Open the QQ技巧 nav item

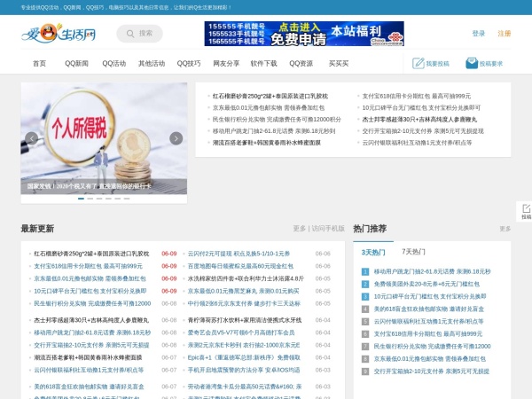click(189, 64)
